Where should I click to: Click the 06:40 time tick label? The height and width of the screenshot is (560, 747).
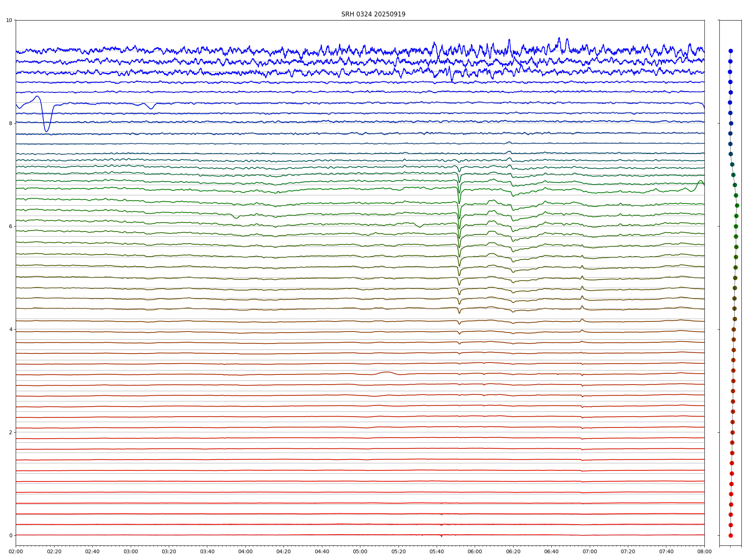(551, 551)
